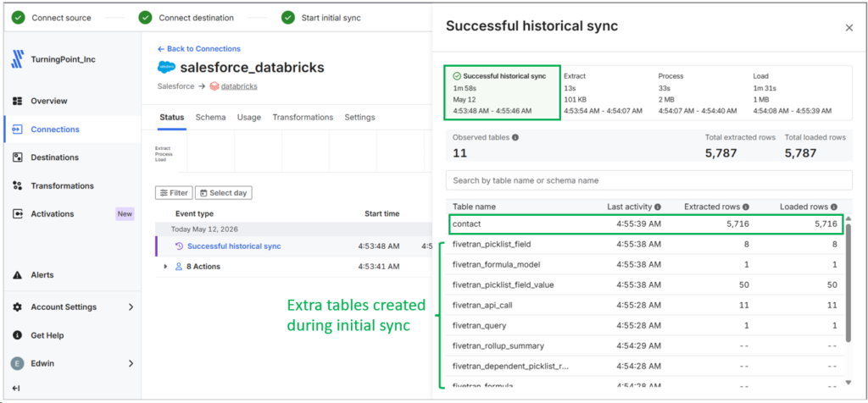Image resolution: width=868 pixels, height=403 pixels.
Task: Click the Connect source step label
Action: (x=61, y=18)
